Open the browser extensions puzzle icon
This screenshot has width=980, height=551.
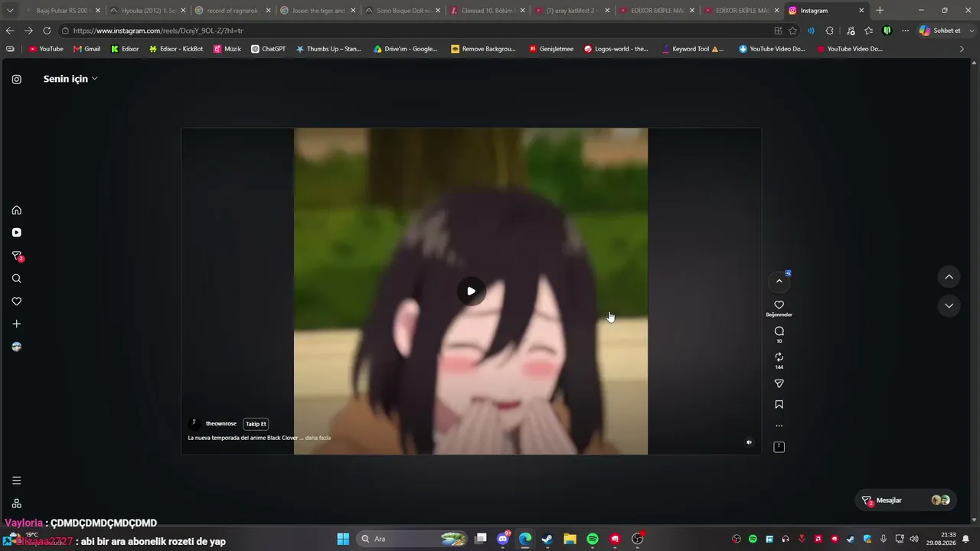click(x=830, y=31)
